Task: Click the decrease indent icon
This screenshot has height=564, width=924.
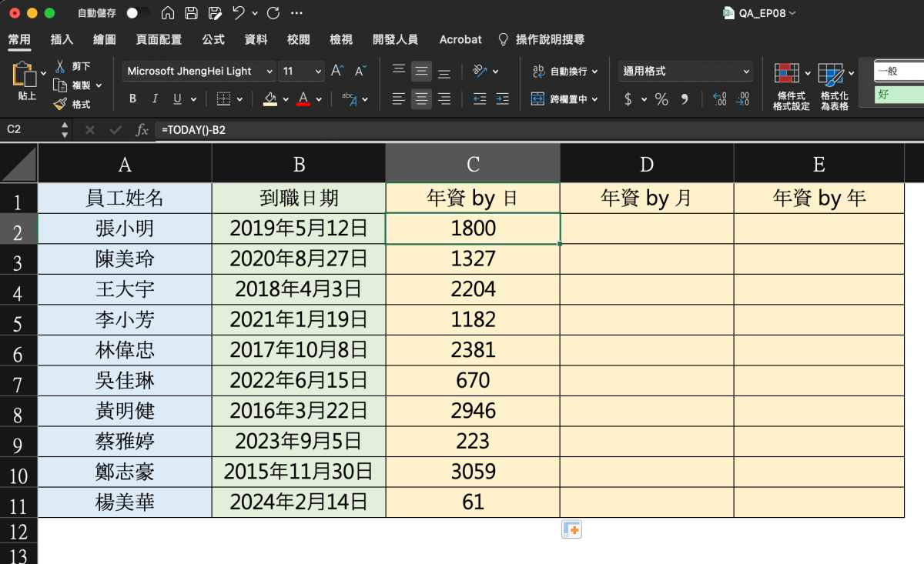Action: point(480,98)
